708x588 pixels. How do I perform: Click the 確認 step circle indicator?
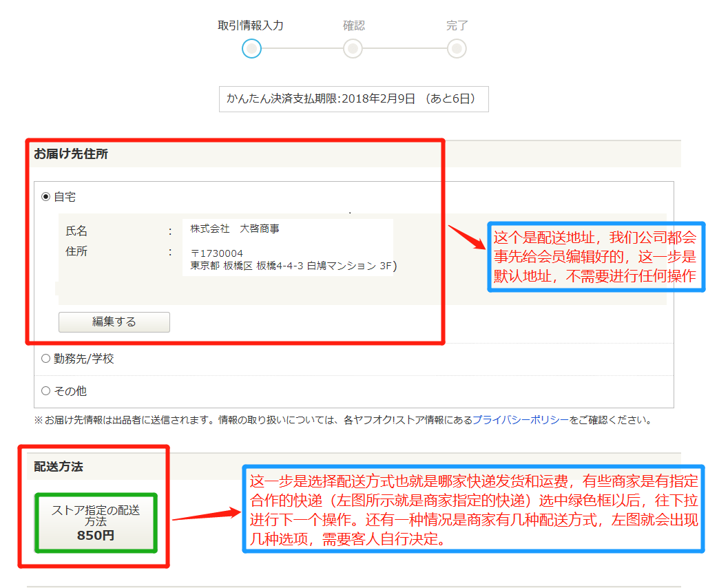(x=353, y=49)
